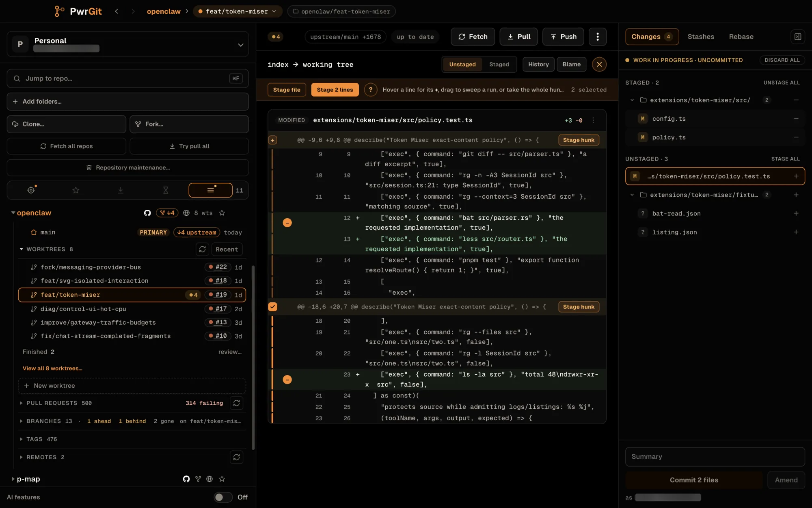812x508 pixels.
Task: Collapse the staged extensions/token-miser/src folder
Action: (x=632, y=100)
